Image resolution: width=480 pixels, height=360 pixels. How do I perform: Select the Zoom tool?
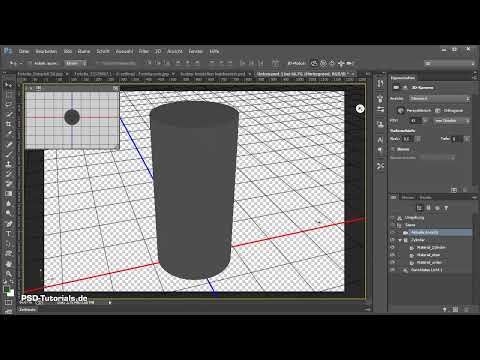[8, 274]
